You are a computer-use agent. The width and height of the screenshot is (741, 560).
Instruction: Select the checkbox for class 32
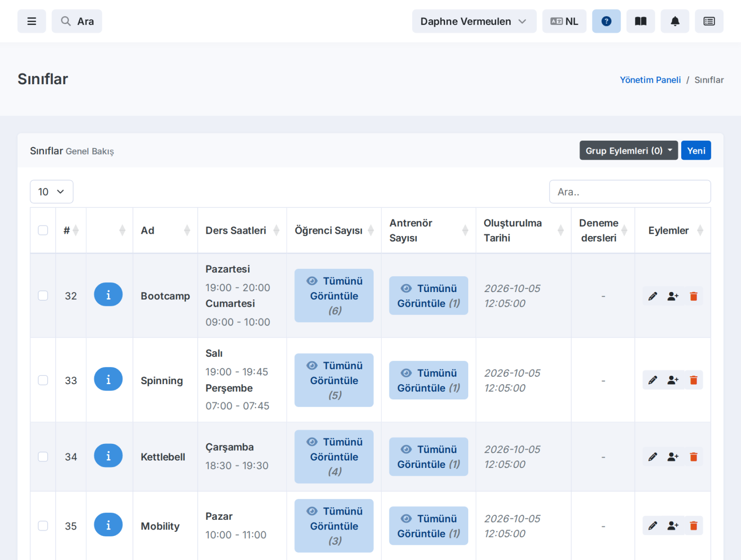click(43, 295)
